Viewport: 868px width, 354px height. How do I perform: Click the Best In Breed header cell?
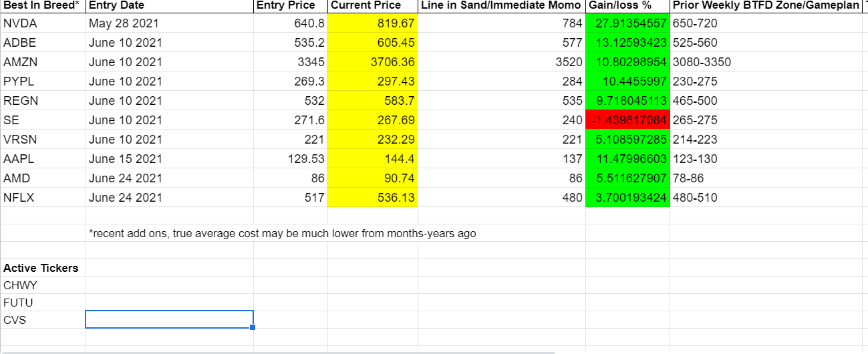point(43,6)
